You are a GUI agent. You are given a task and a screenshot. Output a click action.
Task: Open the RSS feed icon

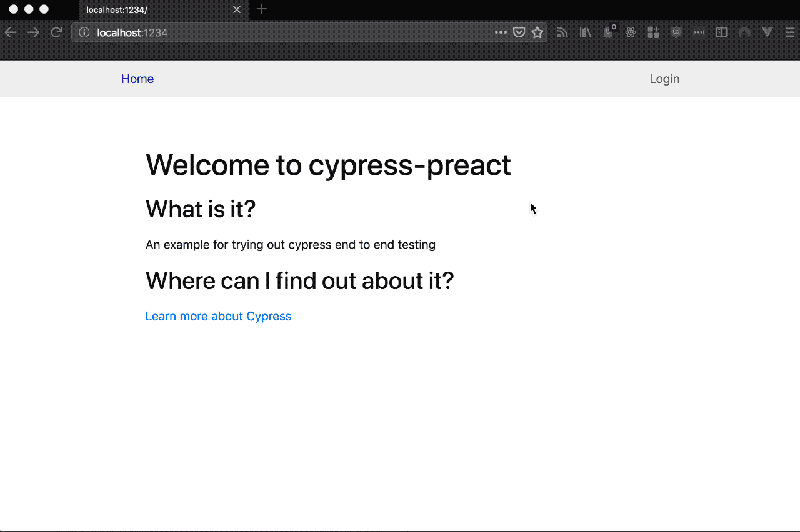click(x=562, y=32)
